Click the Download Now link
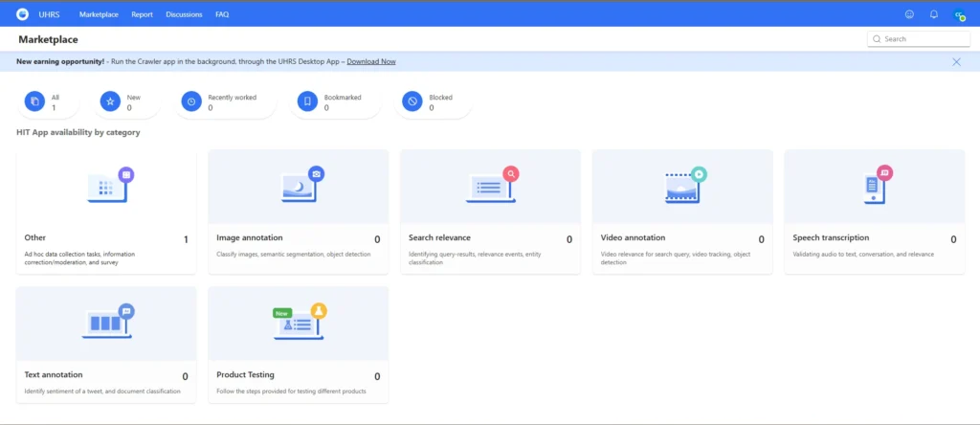 point(371,62)
